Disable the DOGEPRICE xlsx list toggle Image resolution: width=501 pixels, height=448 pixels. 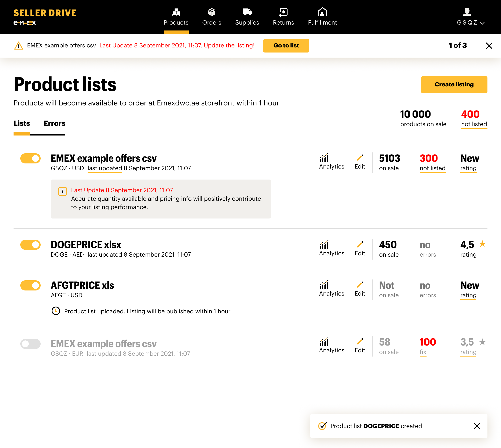[x=30, y=245]
